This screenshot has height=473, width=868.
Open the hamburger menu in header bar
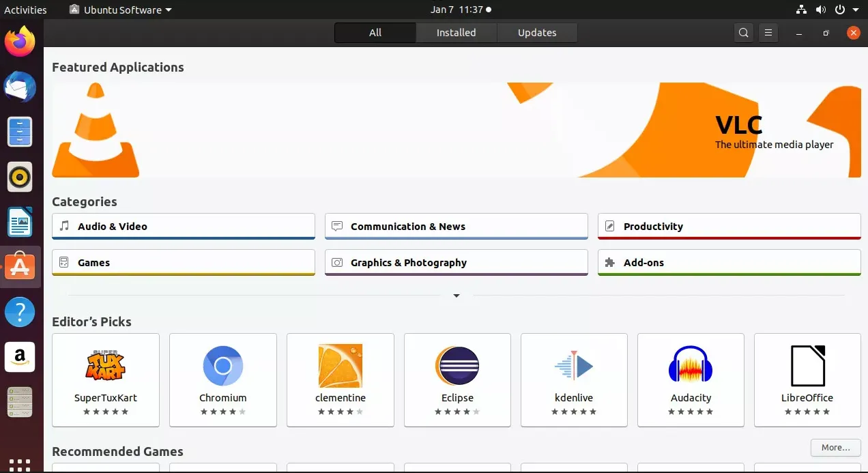coord(768,33)
